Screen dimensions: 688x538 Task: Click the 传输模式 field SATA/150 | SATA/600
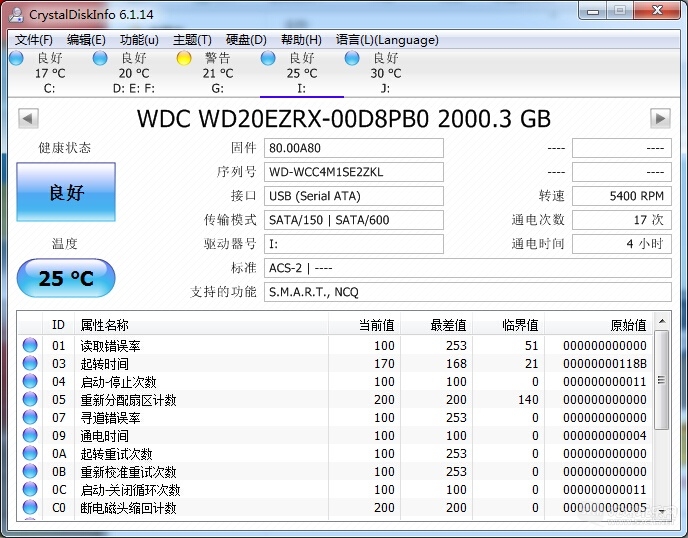[x=354, y=220]
